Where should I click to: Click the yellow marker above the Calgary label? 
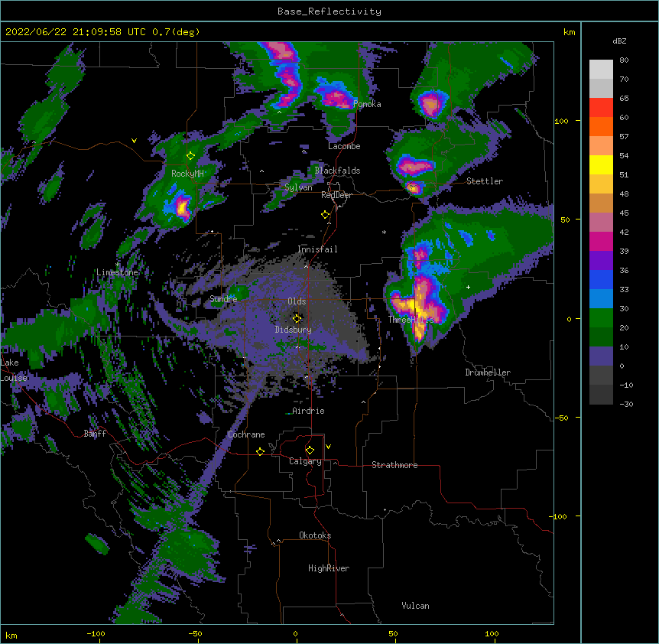tap(310, 450)
